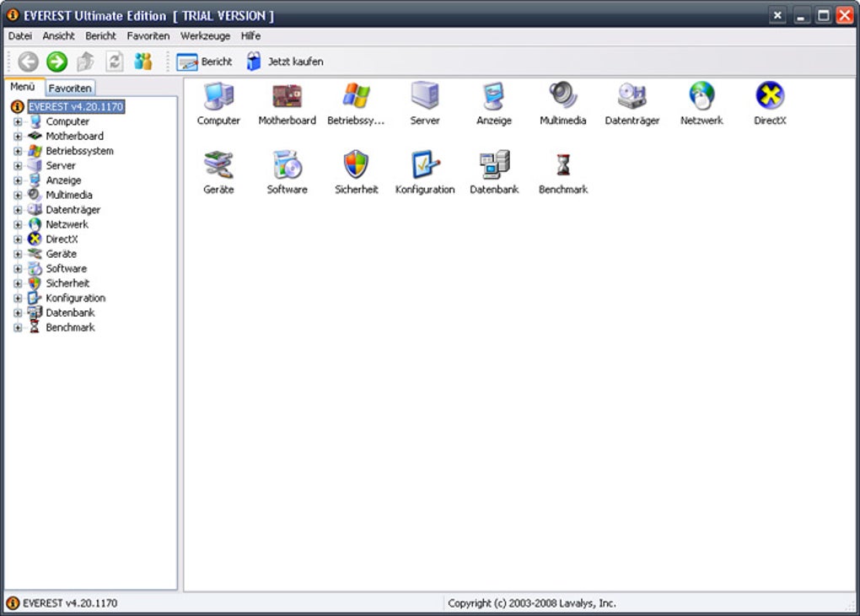
Task: Select Datenbank label in the tree
Action: (70, 313)
